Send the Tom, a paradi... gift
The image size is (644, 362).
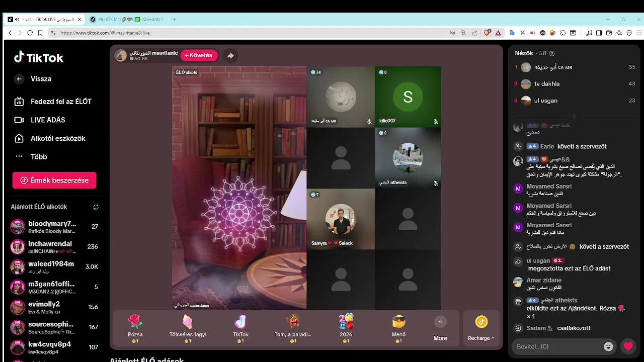293,328
